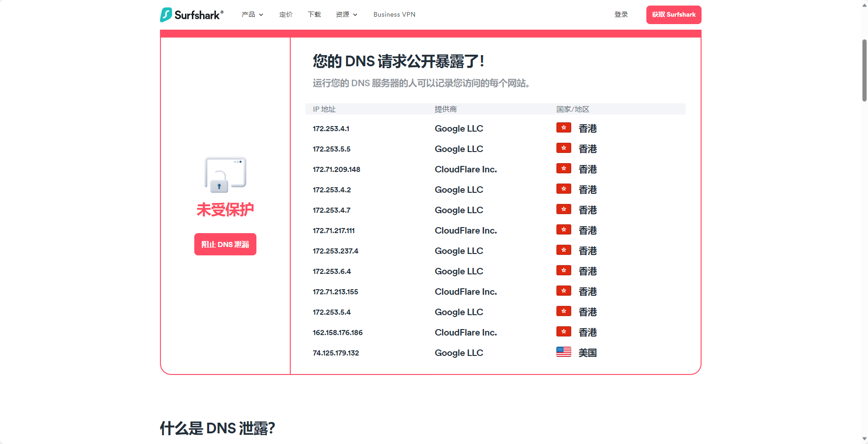Click the flag in the 172.253.237.4 row
868x444 pixels.
pyautogui.click(x=564, y=250)
